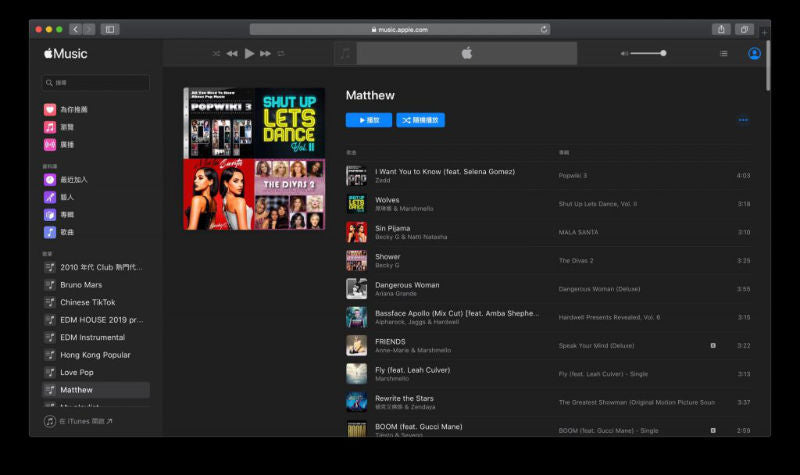The image size is (800, 475).
Task: Click the search field in the sidebar
Action: tap(96, 83)
